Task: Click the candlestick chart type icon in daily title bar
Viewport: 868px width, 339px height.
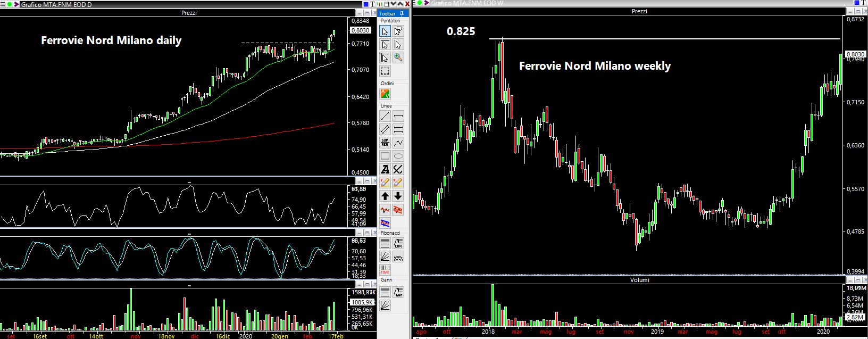Action: (x=380, y=4)
